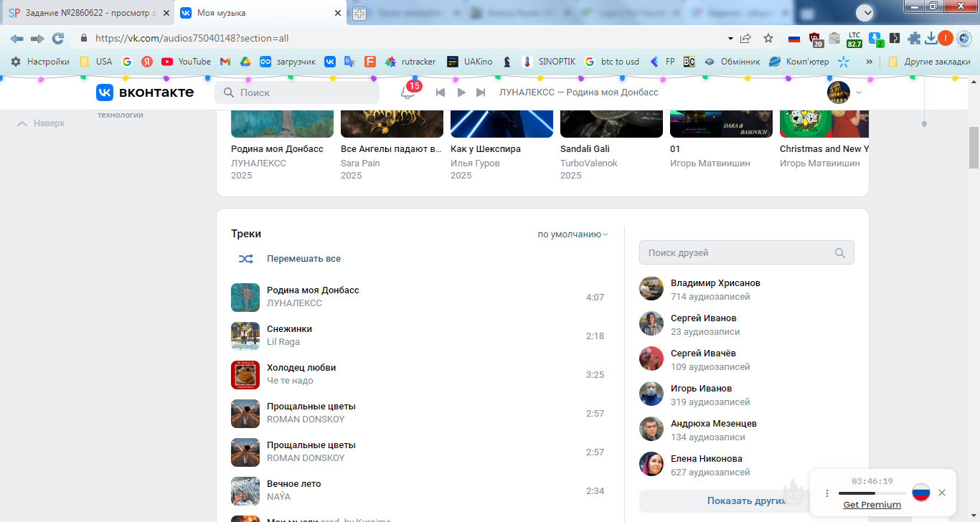Open SINOPTIK weather bookmark
Screen dimensions: 980x522
click(x=549, y=62)
